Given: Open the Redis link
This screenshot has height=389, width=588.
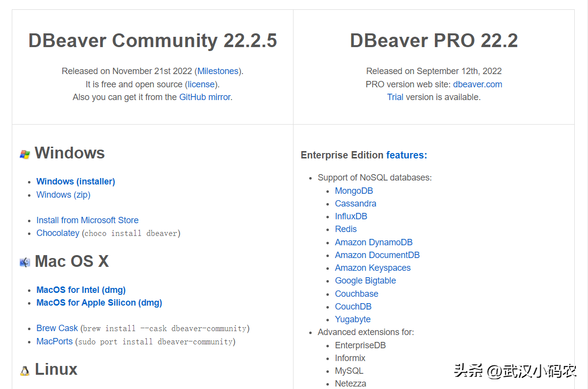Looking at the screenshot, I should point(346,229).
